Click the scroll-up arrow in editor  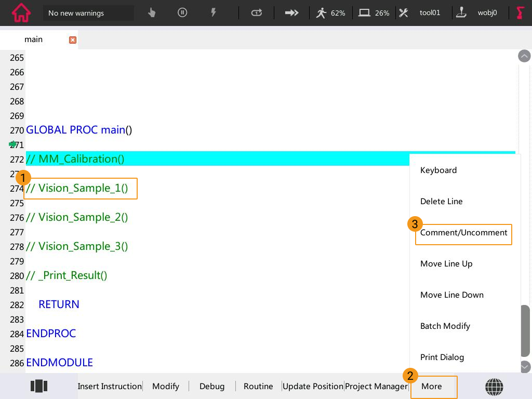click(x=524, y=56)
